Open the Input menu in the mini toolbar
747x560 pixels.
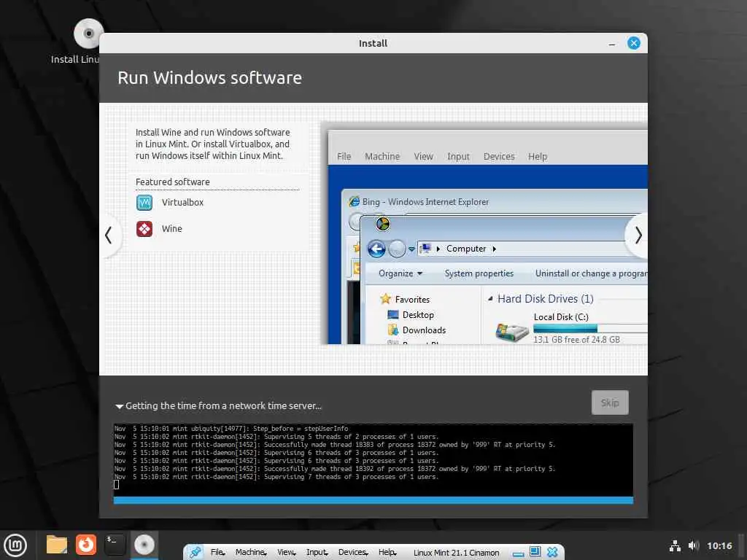click(317, 553)
